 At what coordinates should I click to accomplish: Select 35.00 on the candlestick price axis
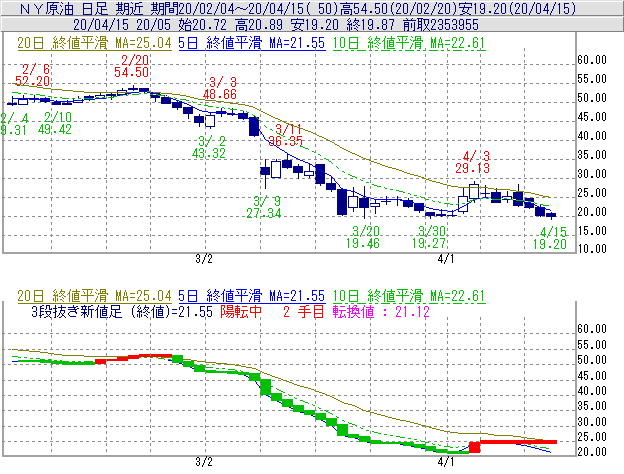point(592,155)
